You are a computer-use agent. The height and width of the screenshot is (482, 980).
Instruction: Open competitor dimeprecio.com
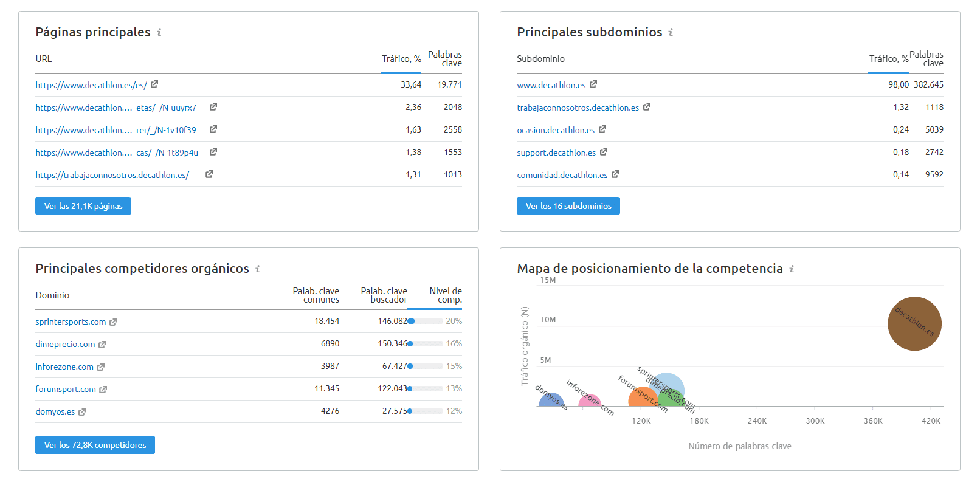[65, 344]
